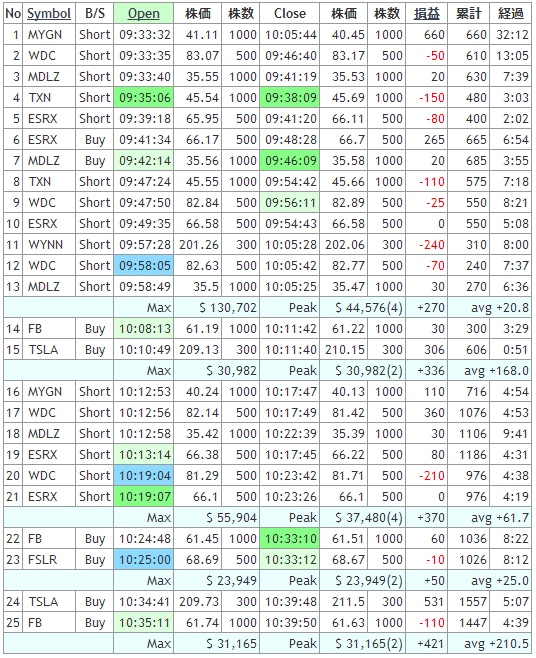Select green highlighted open time 09:35:06
Image resolution: width=536 pixels, height=658 pixels.
click(144, 98)
